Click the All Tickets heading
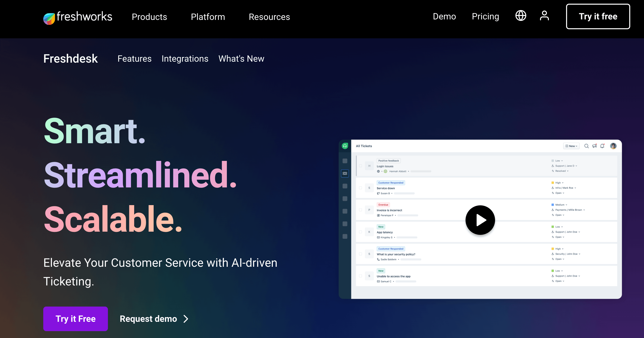 tap(364, 146)
